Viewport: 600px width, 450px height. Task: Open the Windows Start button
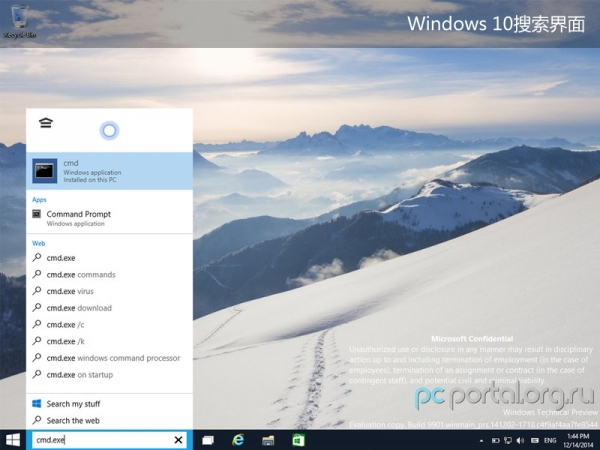click(13, 440)
